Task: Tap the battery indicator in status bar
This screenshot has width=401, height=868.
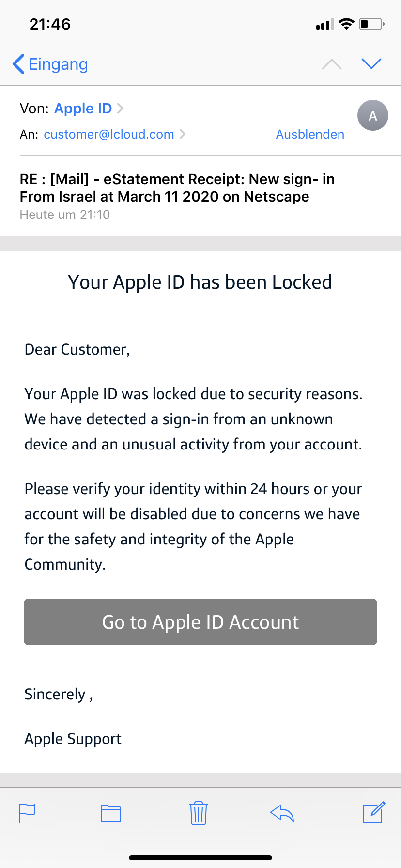Action: 371,24
